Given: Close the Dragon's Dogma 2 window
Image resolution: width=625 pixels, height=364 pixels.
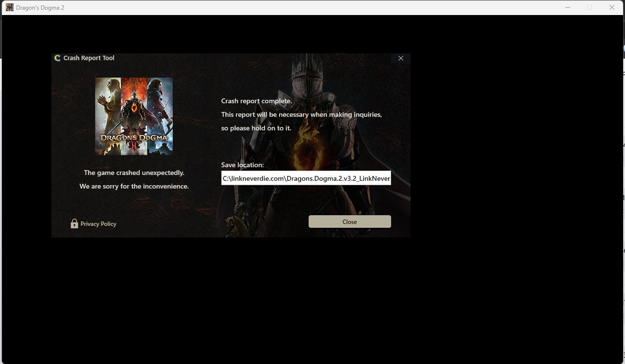Looking at the screenshot, I should coord(612,7).
